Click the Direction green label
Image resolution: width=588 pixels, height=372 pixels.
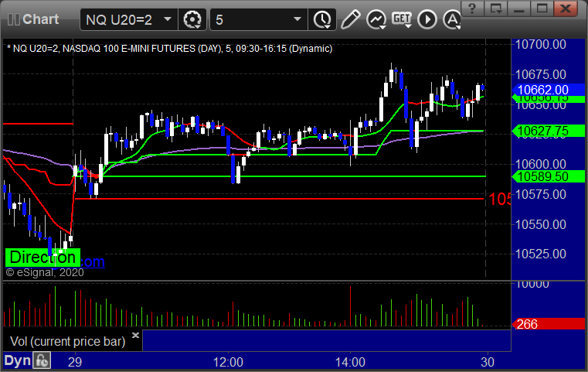tap(42, 258)
